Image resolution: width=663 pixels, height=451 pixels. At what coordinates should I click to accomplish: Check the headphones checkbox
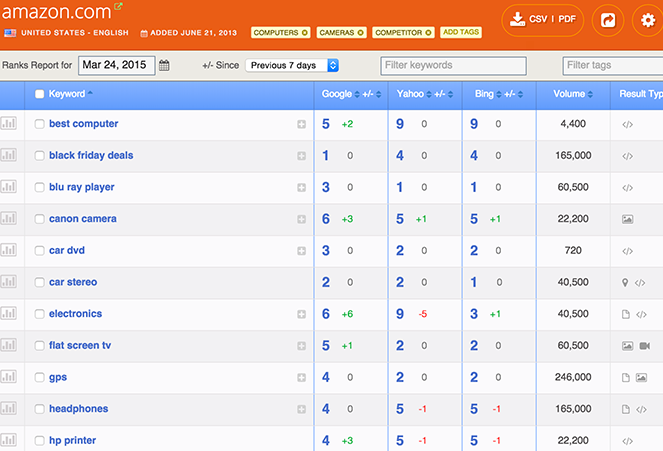(x=39, y=409)
